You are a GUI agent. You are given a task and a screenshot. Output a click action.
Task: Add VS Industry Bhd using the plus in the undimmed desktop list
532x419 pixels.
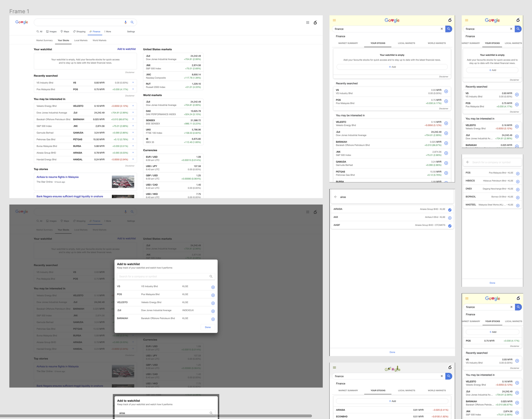click(x=133, y=83)
